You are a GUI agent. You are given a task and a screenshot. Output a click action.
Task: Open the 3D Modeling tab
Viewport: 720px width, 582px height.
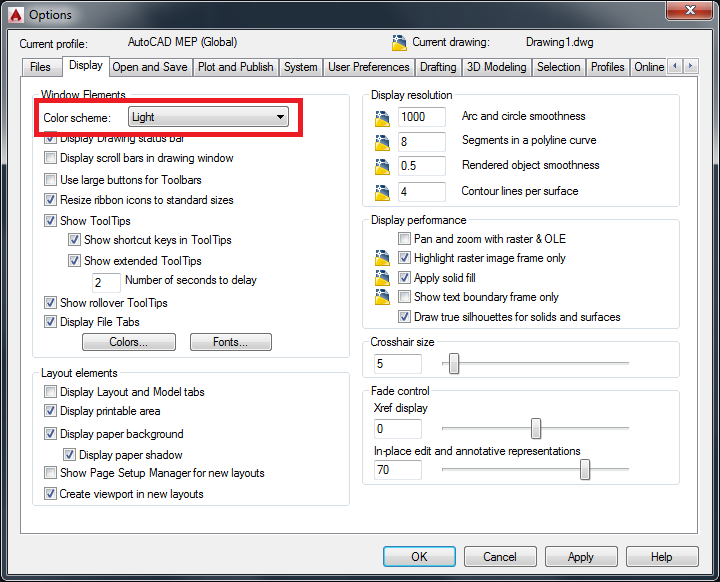[x=496, y=67]
